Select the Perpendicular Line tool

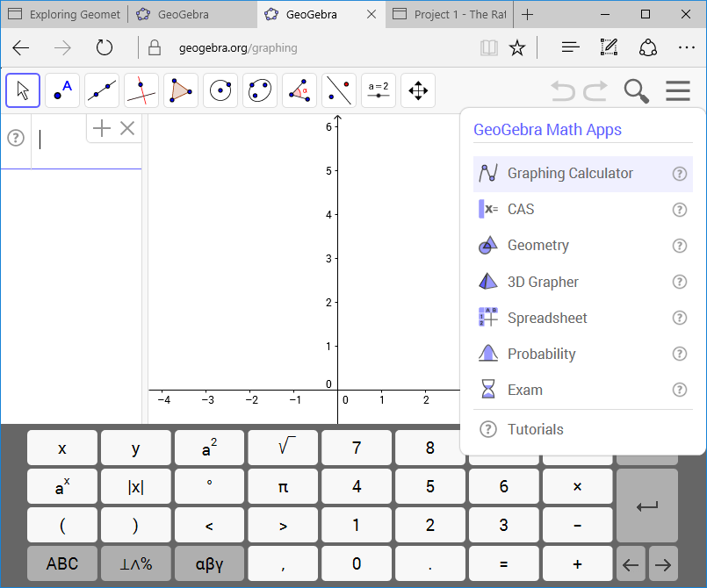[x=141, y=90]
